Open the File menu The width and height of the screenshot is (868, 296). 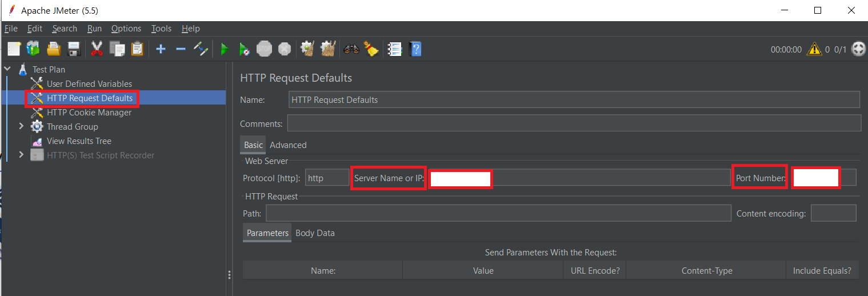pos(11,29)
